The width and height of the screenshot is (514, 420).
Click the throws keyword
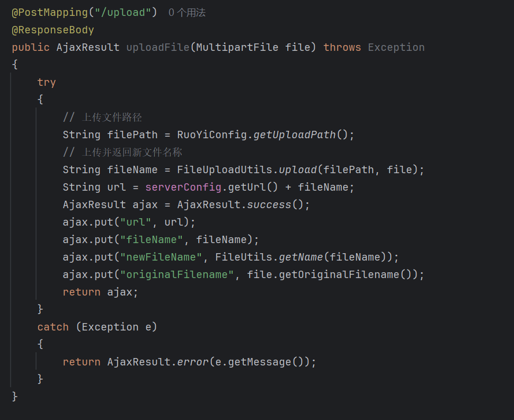click(x=342, y=48)
